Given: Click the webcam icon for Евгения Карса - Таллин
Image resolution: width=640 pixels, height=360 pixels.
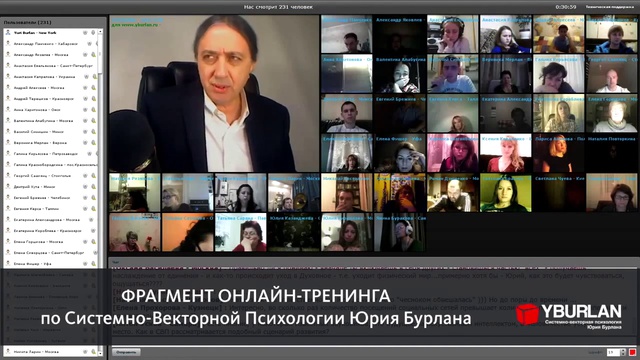Looking at the screenshot, I should point(85,209).
